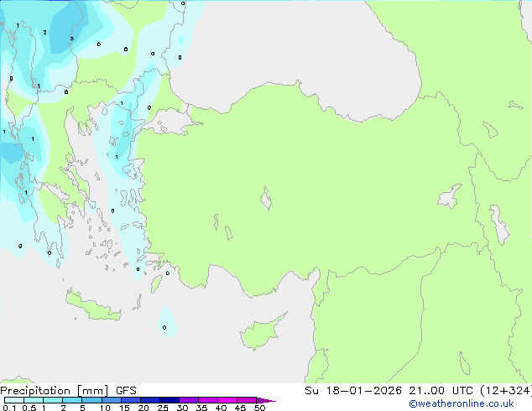Click the 30–35 mm purple swatch
The image size is (532, 411).
pyautogui.click(x=188, y=400)
